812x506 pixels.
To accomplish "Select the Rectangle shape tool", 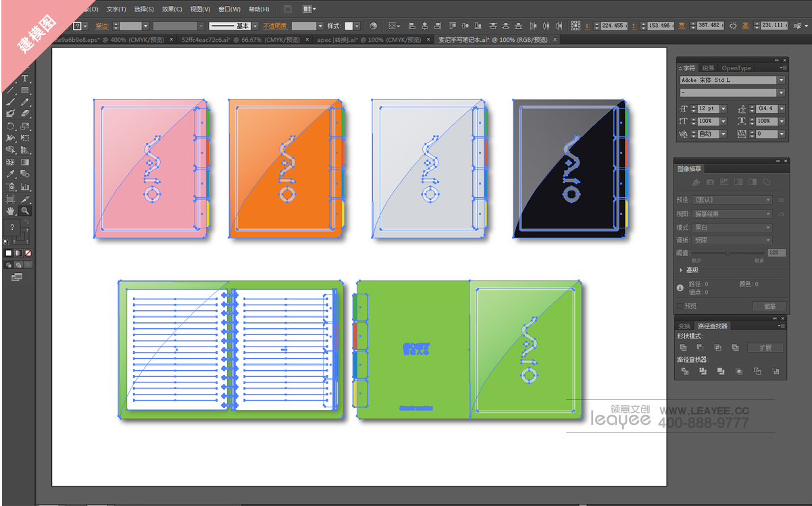I will point(25,90).
